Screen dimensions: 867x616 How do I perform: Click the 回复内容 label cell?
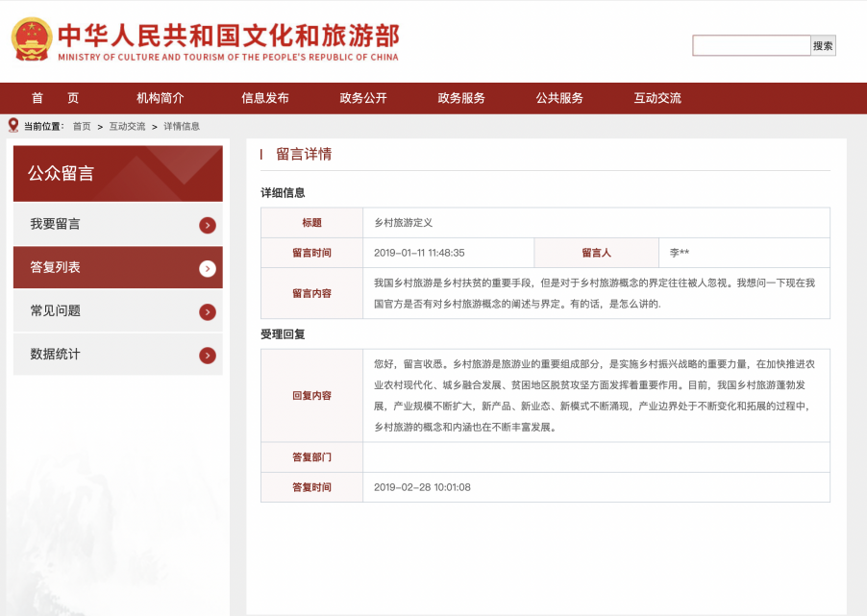coord(311,395)
